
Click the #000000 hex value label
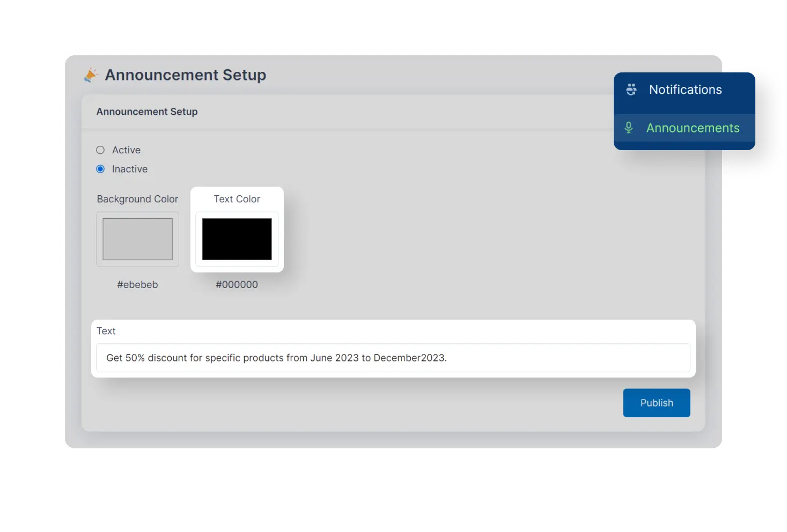(237, 285)
